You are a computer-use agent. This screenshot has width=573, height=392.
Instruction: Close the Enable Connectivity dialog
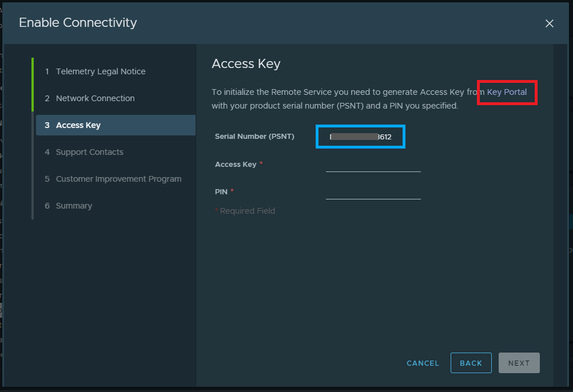point(549,23)
